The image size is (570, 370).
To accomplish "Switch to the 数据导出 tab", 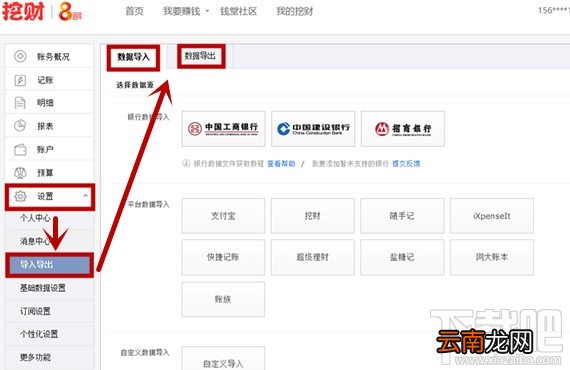I will click(x=201, y=56).
